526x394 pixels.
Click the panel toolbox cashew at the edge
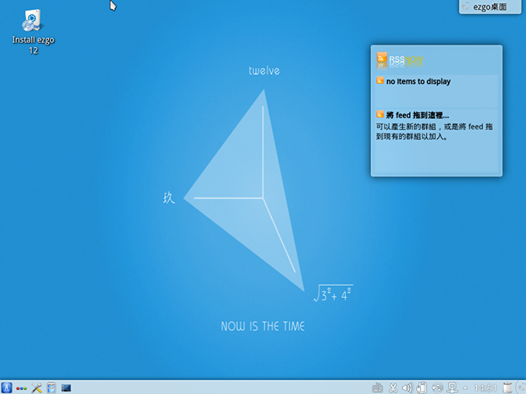pos(522,388)
